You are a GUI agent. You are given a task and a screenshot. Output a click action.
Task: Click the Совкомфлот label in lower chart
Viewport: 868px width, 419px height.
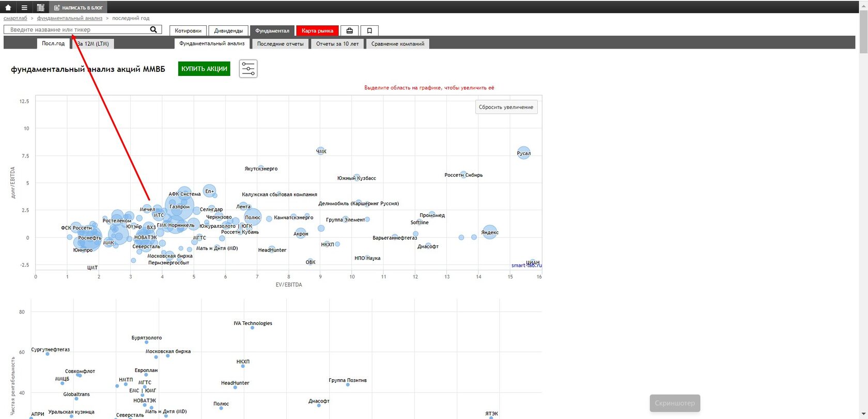tap(80, 371)
